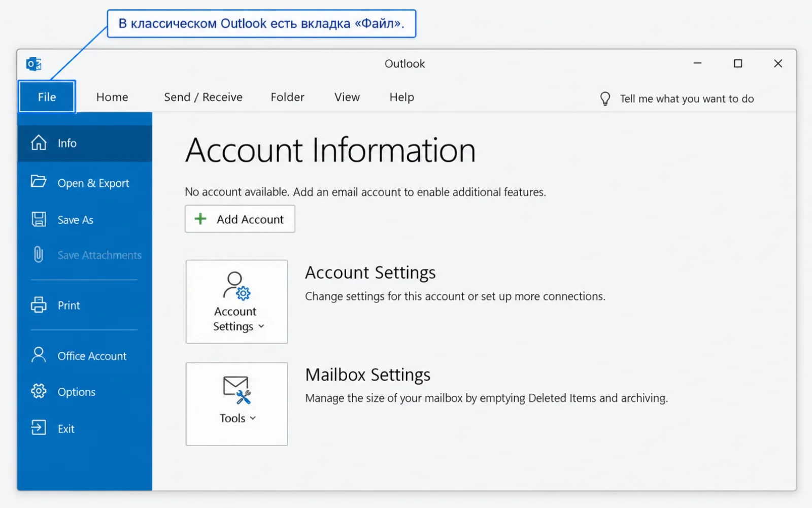
Task: Choose the Open & Export label
Action: [x=93, y=183]
